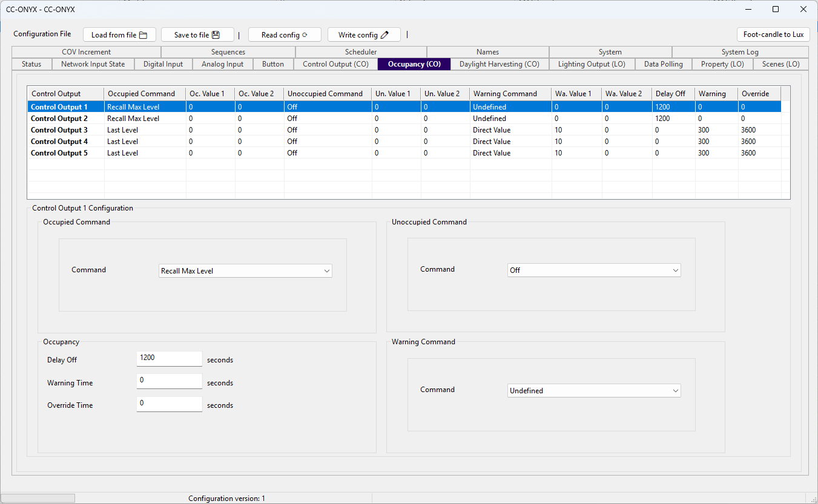
Task: Click the Delay Off column header
Action: (674, 94)
